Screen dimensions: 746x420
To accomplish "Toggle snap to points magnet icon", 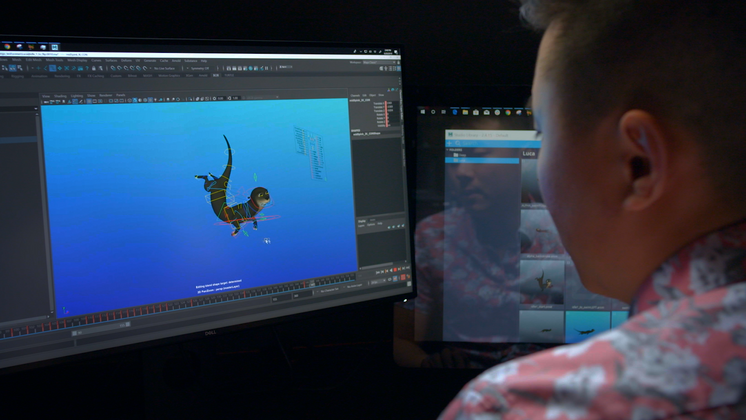I will tap(126, 68).
